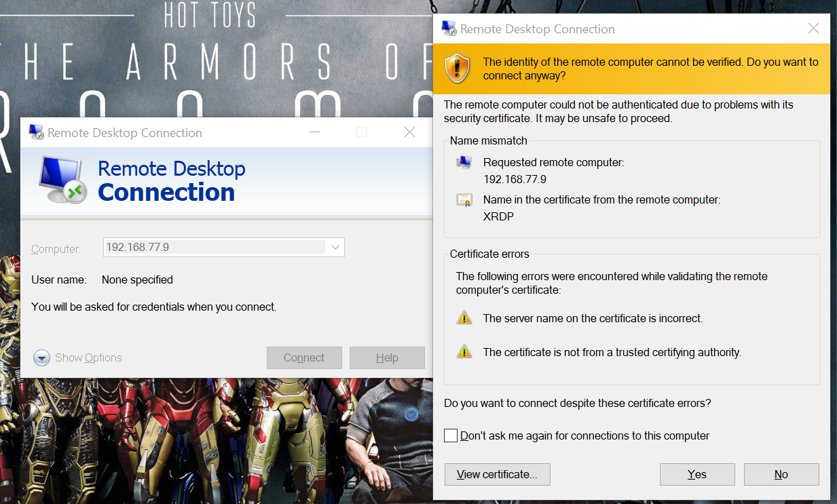This screenshot has height=504, width=837.
Task: Click "None specified" user name text
Action: pyautogui.click(x=137, y=279)
